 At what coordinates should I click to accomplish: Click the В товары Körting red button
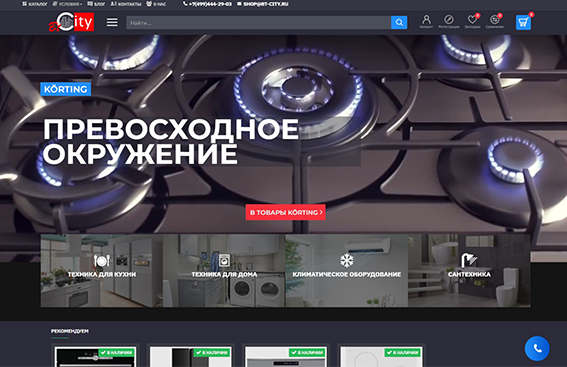coord(286,212)
